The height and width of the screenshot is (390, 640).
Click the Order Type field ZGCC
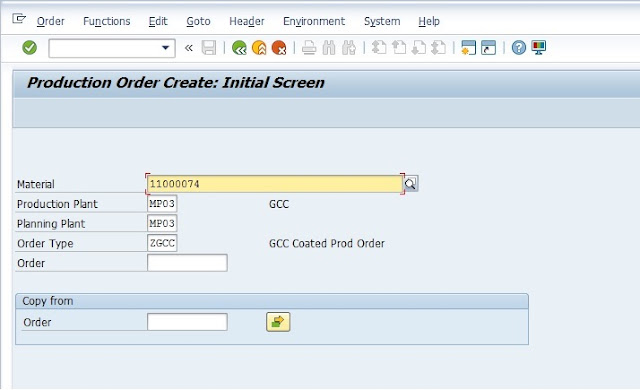(x=162, y=243)
